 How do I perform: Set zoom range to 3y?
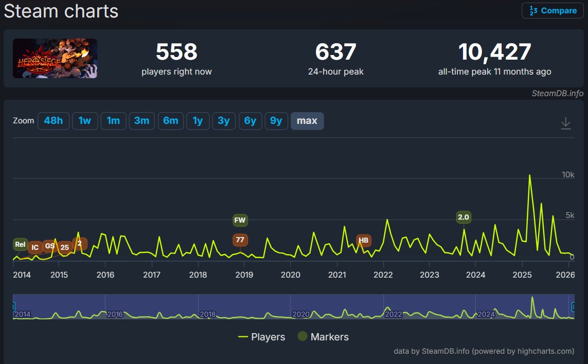point(223,121)
